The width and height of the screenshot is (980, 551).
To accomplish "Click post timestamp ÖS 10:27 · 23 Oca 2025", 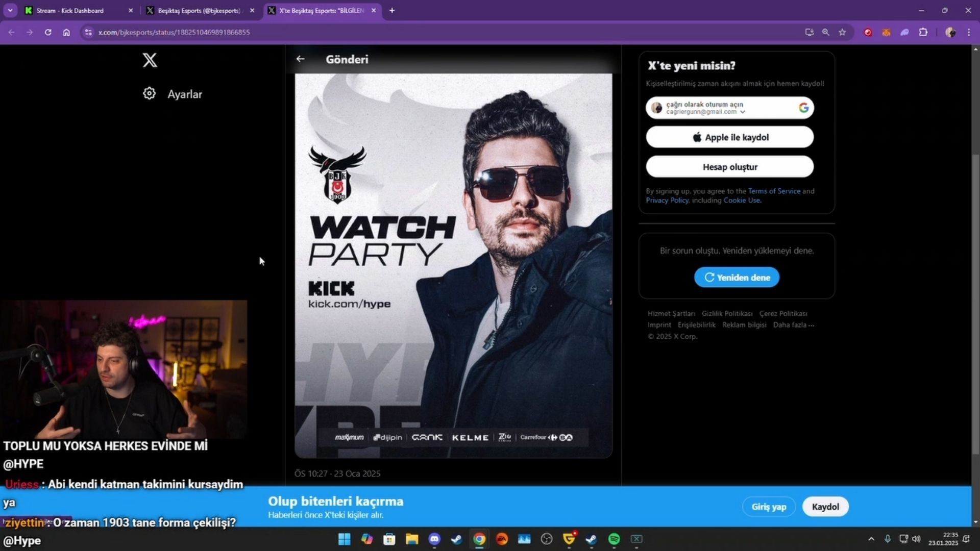I will tap(337, 473).
